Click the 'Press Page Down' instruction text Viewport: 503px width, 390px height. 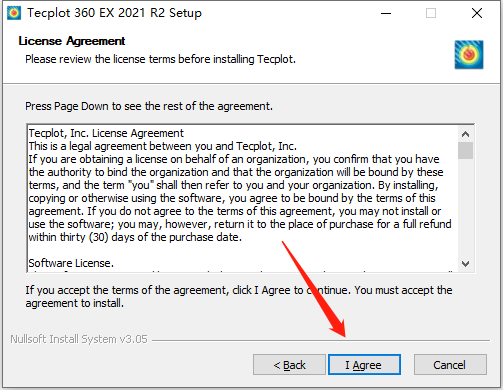point(149,106)
